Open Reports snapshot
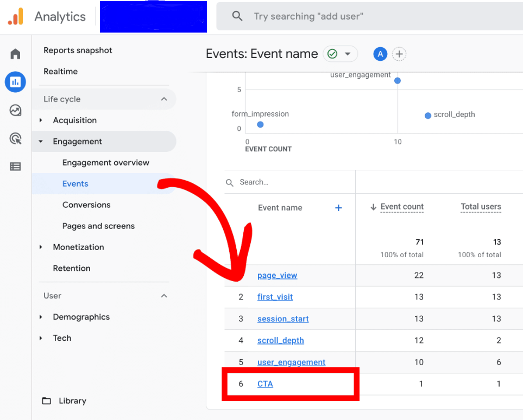The width and height of the screenshot is (523, 420). point(78,50)
